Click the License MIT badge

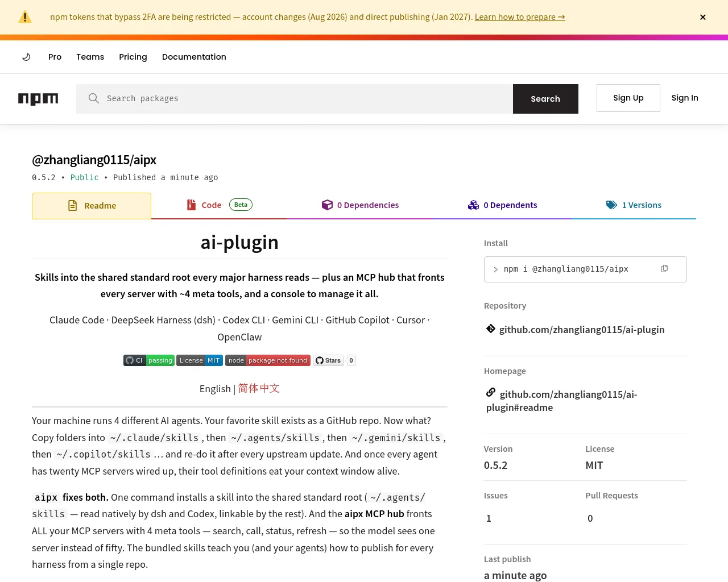point(200,360)
